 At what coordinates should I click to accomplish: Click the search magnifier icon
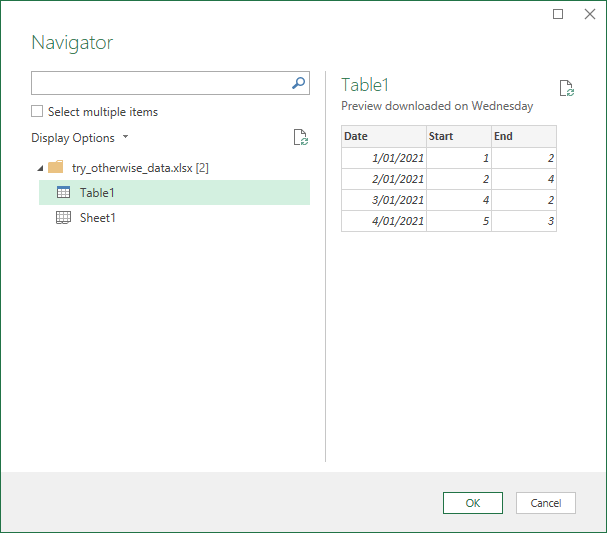[x=298, y=82]
